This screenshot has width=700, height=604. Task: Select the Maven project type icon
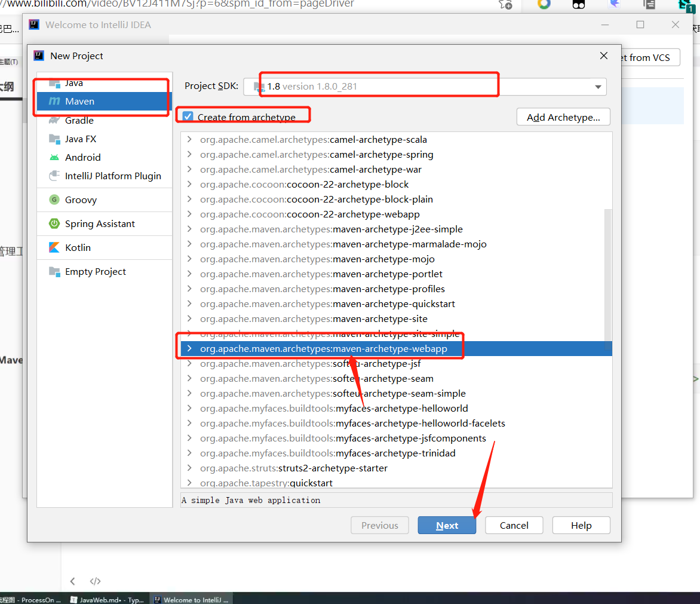(54, 102)
